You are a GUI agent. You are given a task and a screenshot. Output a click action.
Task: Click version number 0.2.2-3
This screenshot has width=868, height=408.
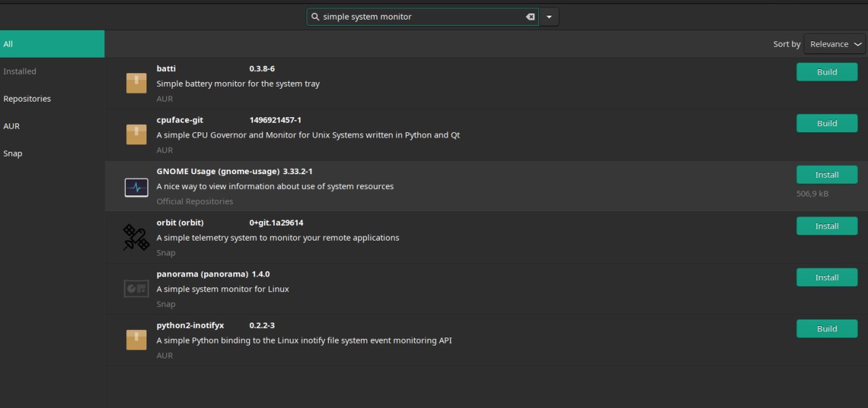(262, 326)
